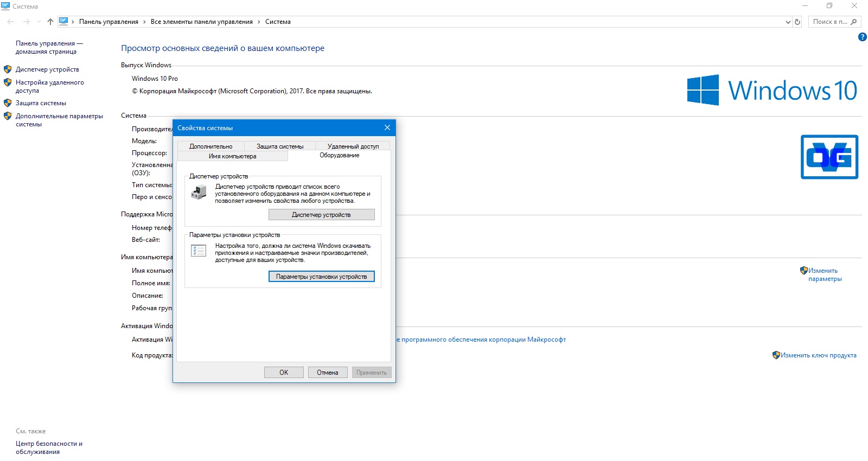Click shield icon beside Защита системы
This screenshot has width=868, height=461.
[8, 103]
